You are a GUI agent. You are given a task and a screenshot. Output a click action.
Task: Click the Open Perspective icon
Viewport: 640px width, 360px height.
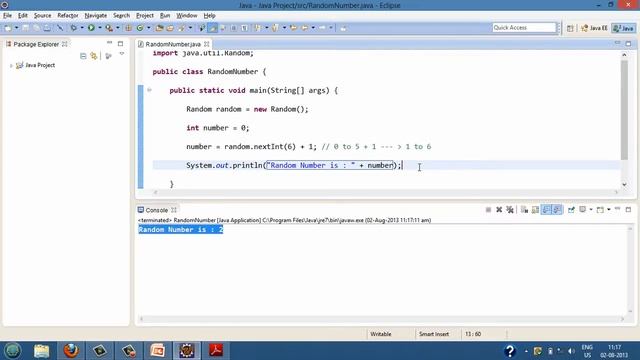[x=570, y=28]
